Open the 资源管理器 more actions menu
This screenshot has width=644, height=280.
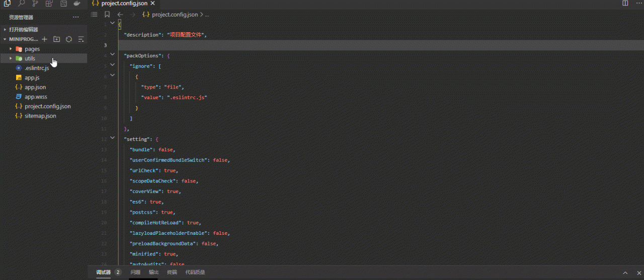point(76,17)
